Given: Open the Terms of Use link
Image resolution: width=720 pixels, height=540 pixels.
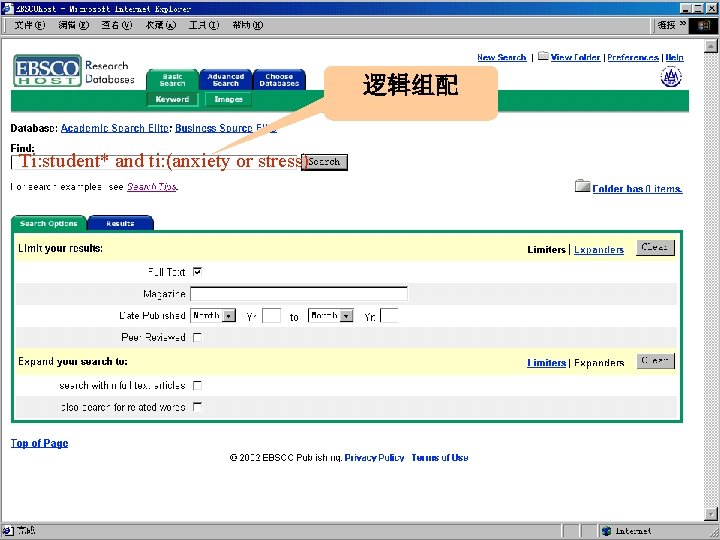Looking at the screenshot, I should coord(440,457).
